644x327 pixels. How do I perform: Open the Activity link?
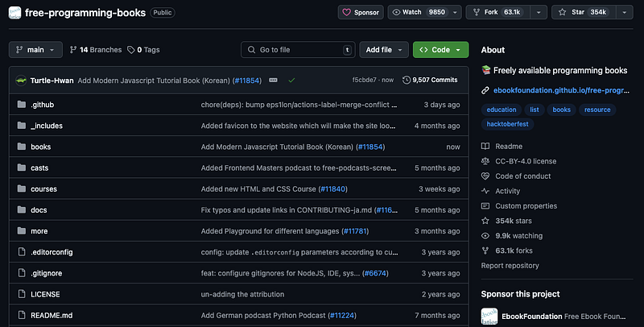coord(501,191)
